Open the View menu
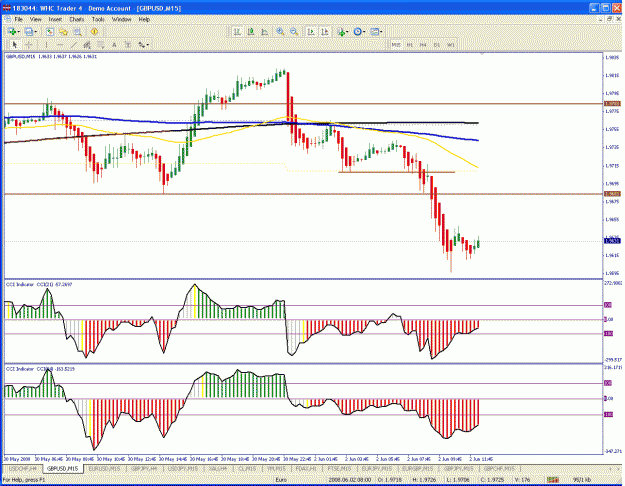Image resolution: width=625 pixels, height=486 pixels. coord(35,19)
